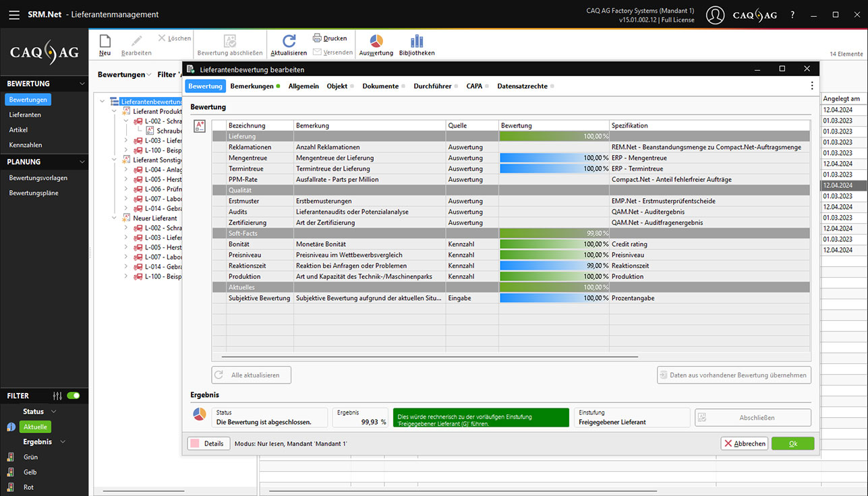
Task: Click the user profile icon
Action: pyautogui.click(x=715, y=15)
